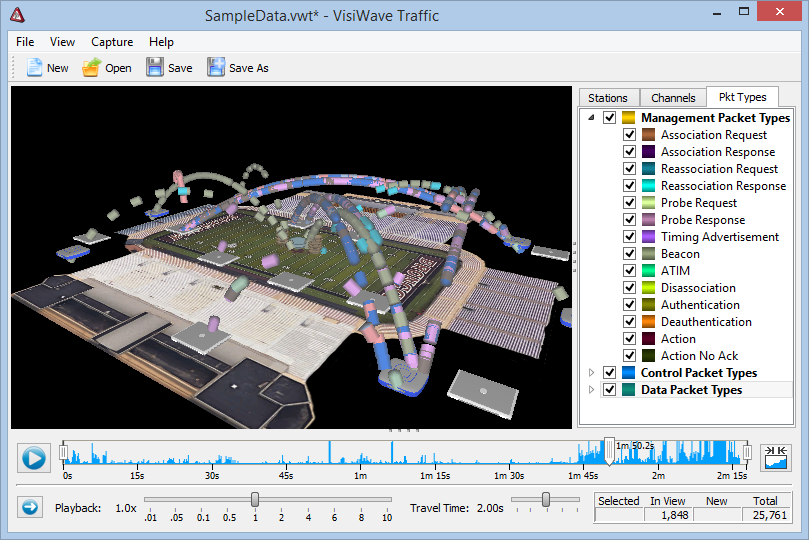The width and height of the screenshot is (809, 540).
Task: Open the File menu
Action: [25, 42]
